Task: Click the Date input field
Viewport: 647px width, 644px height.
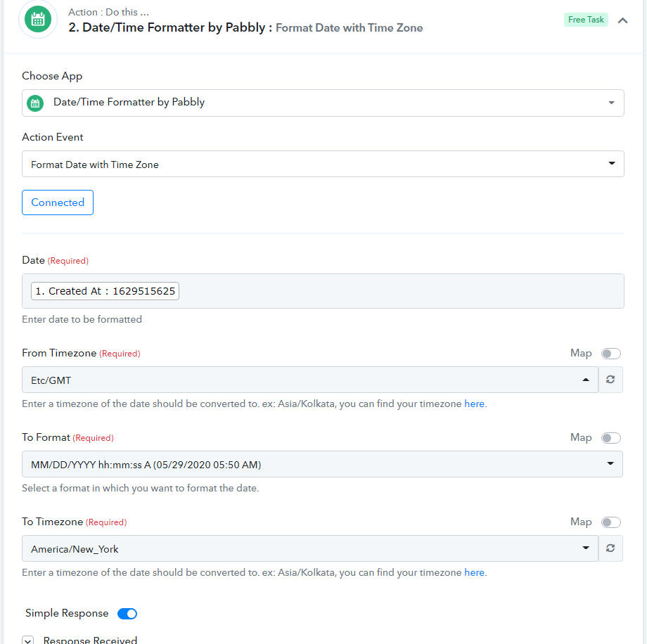Action: (x=323, y=291)
